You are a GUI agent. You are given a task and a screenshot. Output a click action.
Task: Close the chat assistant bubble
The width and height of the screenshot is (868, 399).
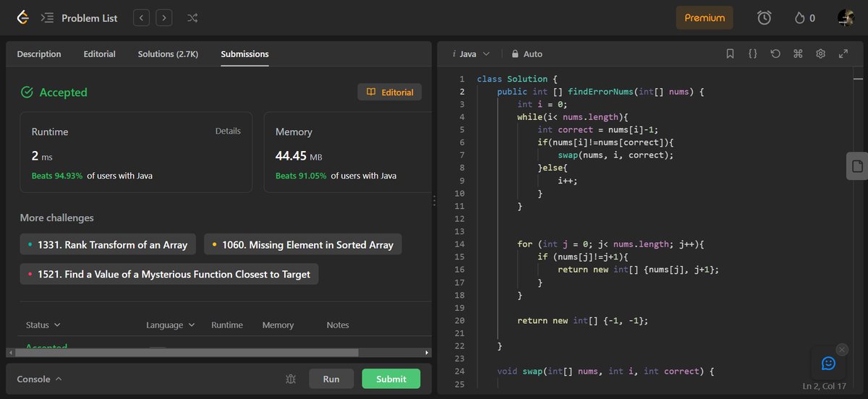[x=841, y=349]
